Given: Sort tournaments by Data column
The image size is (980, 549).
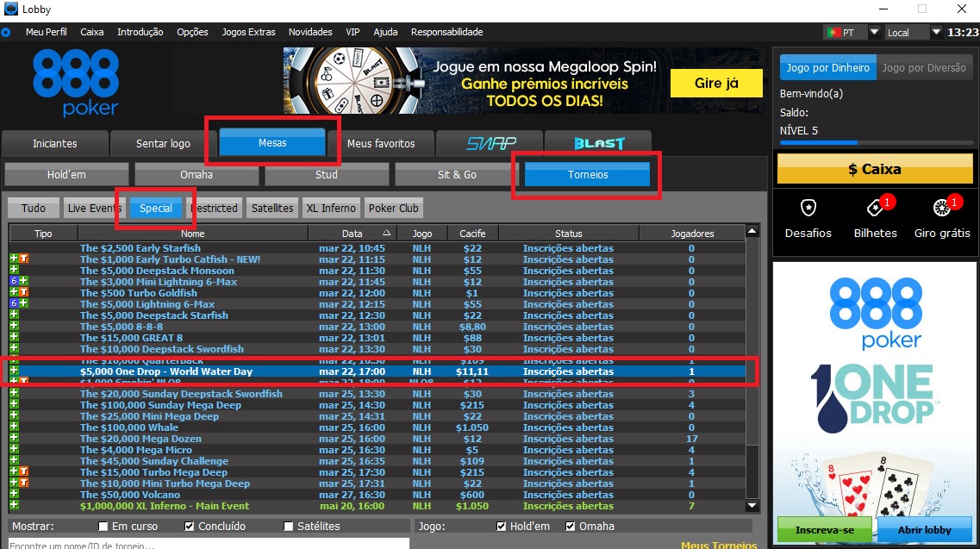Looking at the screenshot, I should click(352, 234).
